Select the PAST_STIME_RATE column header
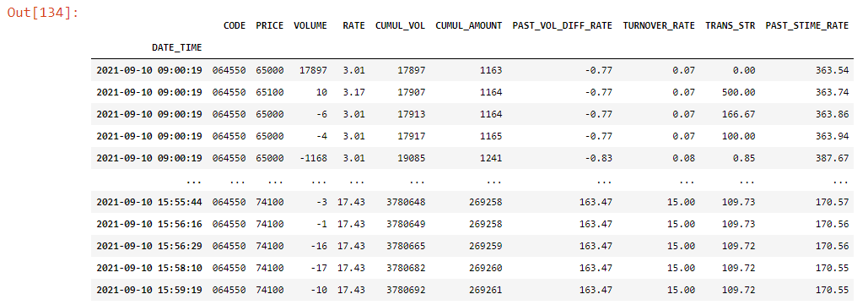The image size is (868, 305). pos(807,25)
